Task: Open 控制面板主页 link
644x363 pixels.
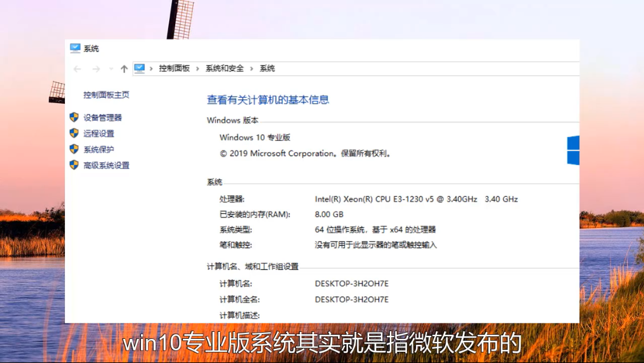Action: [x=106, y=95]
